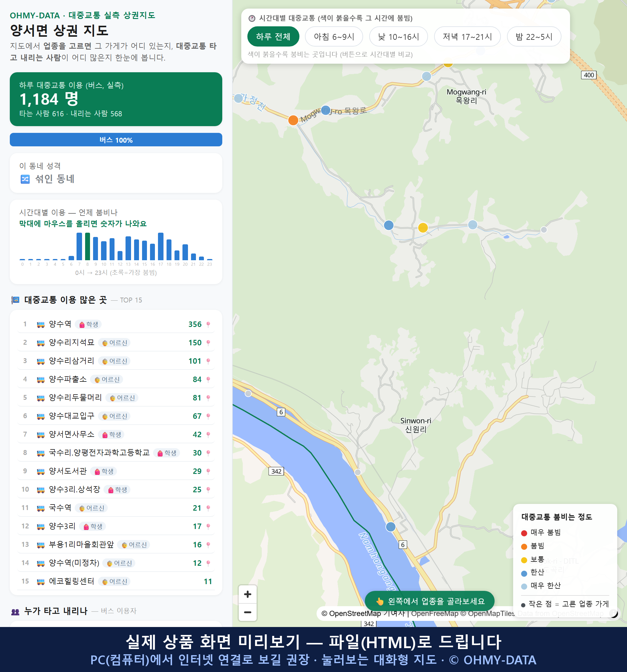This screenshot has height=672, width=627.
Task: Click the map pin icon for 양수대교입구
Action: (x=208, y=416)
